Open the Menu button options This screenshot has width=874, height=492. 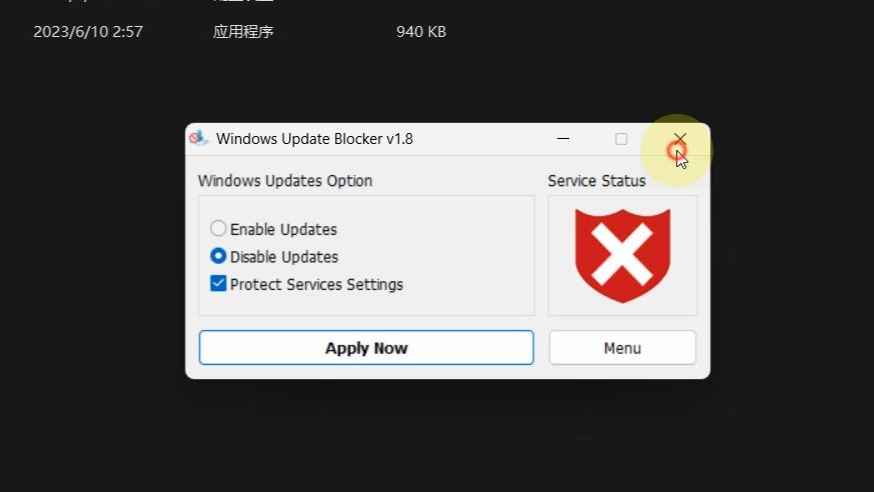(x=622, y=348)
